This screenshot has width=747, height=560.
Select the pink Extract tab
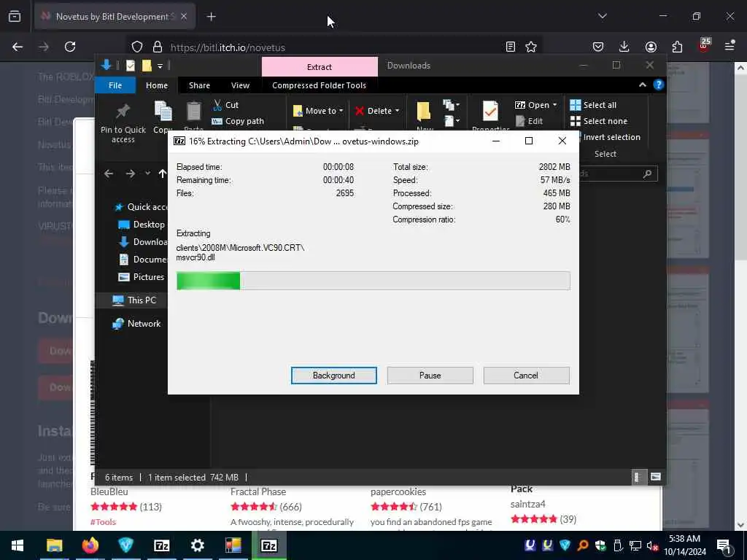click(x=320, y=66)
